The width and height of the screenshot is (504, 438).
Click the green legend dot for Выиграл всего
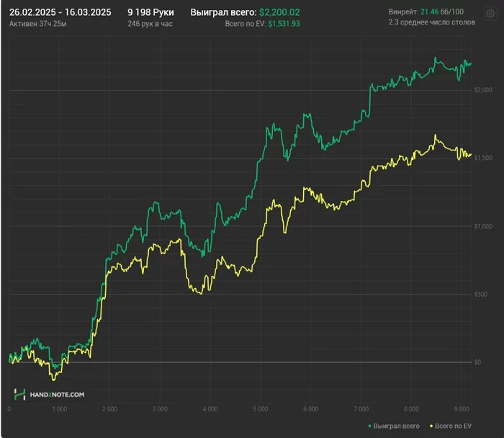[x=369, y=426]
